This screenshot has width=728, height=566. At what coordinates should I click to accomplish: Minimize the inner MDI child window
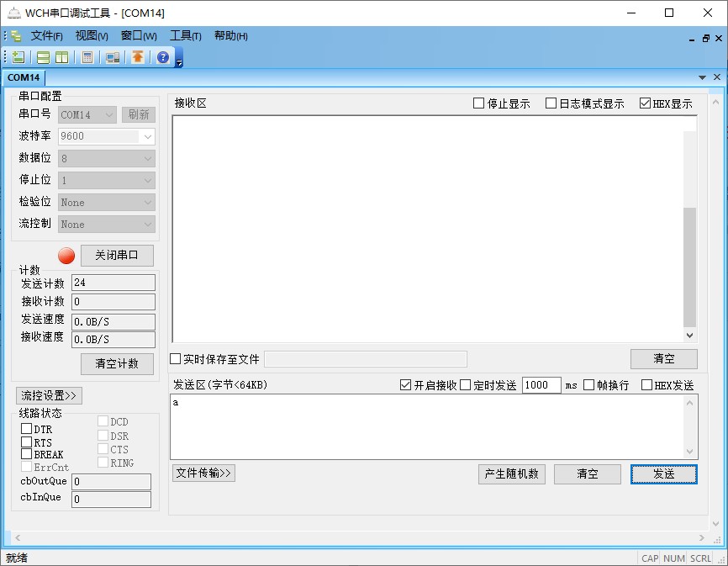pyautogui.click(x=692, y=40)
